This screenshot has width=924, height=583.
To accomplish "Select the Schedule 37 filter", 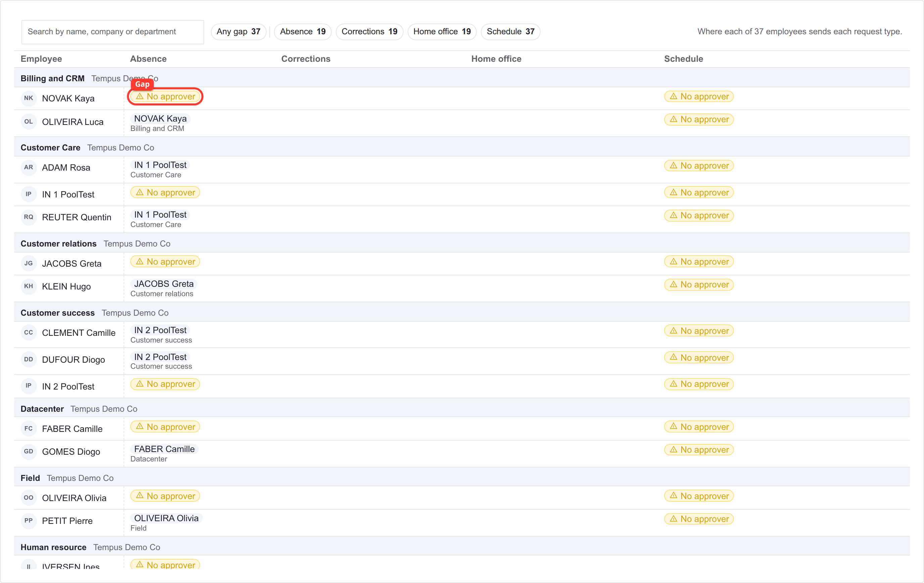I will coord(510,32).
